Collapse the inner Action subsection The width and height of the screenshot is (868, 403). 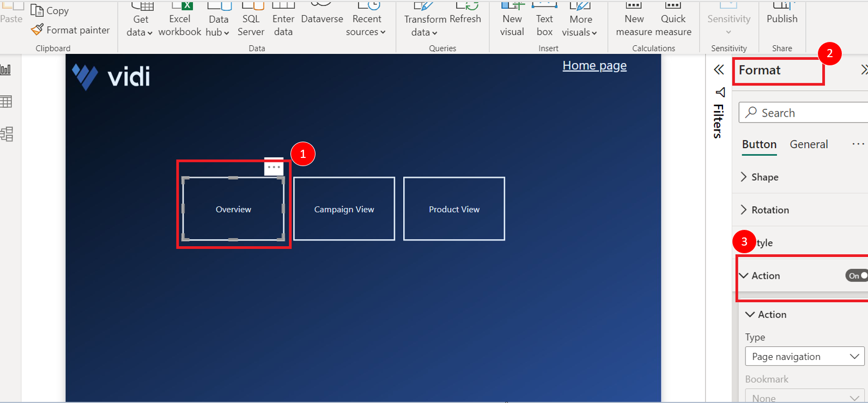766,314
